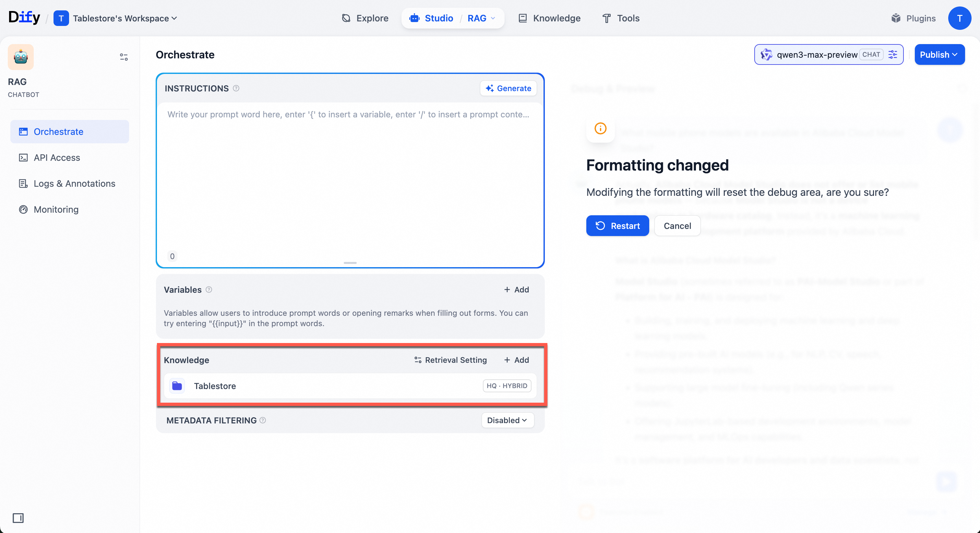Open Retrieval Setting for Knowledge

pos(450,360)
